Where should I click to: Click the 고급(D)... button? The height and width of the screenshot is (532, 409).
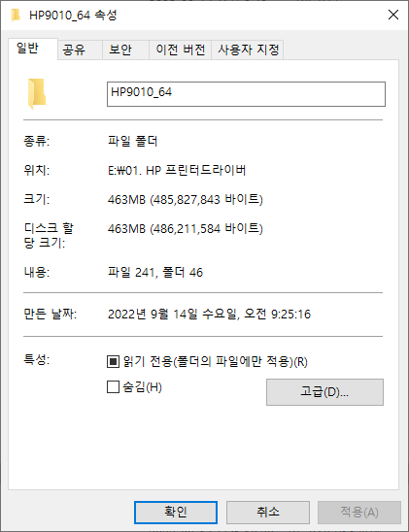pos(324,392)
